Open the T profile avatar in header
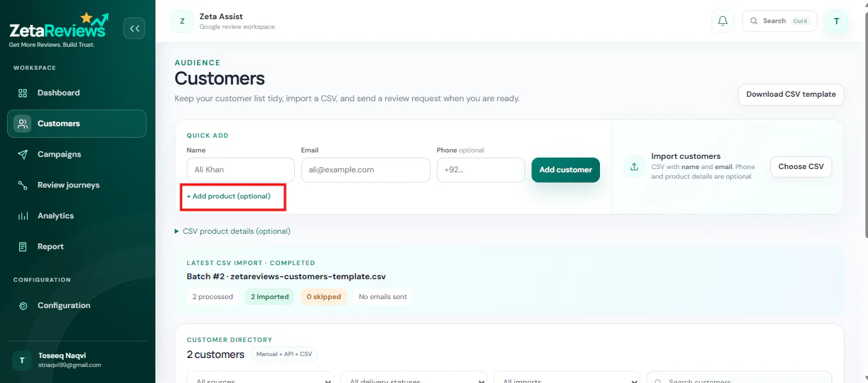 coord(837,21)
